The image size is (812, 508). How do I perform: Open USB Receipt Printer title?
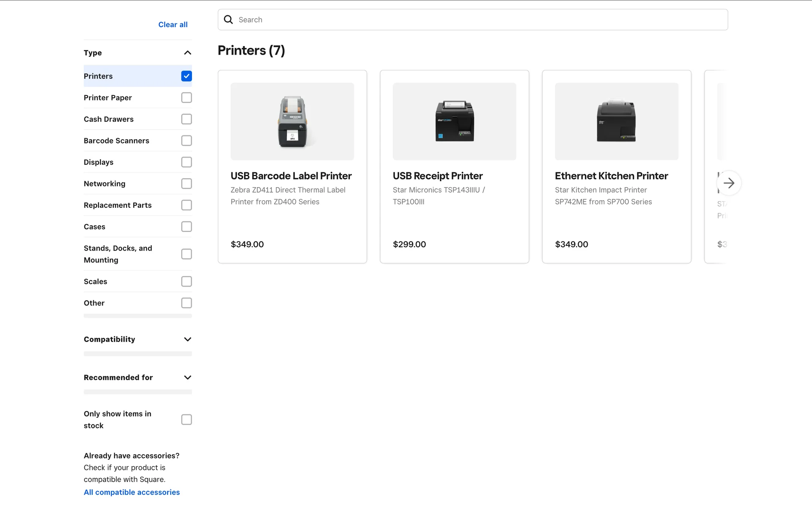pyautogui.click(x=437, y=176)
